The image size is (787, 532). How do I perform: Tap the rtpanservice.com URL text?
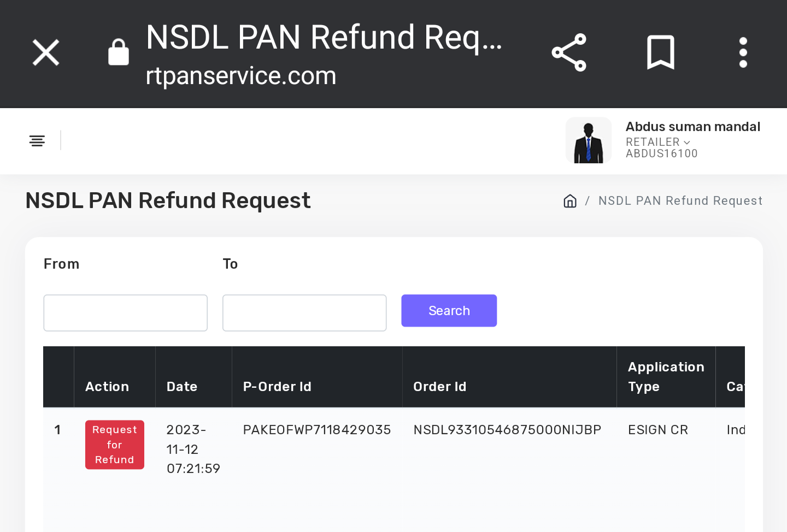pos(241,76)
